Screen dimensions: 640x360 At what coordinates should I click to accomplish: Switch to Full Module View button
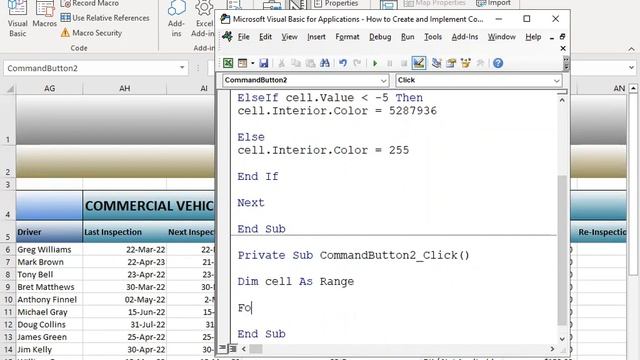[x=232, y=349]
